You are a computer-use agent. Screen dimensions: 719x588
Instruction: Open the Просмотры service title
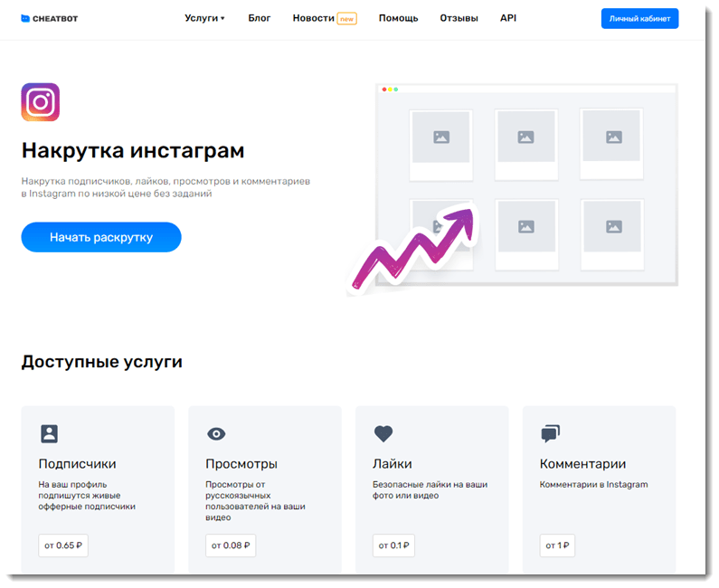click(241, 464)
